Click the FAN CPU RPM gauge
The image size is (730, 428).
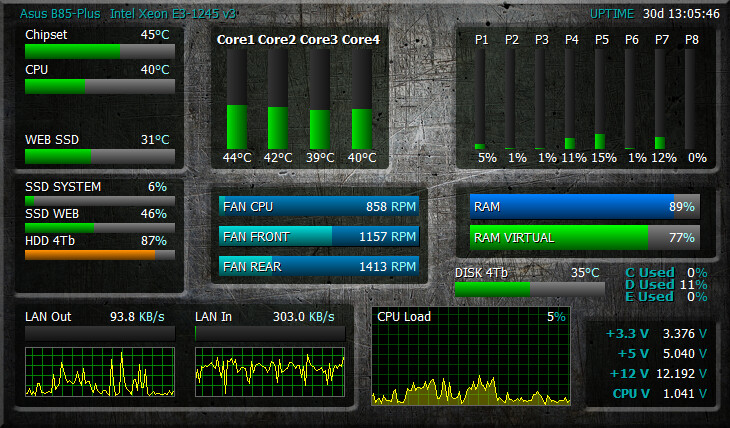(x=319, y=207)
